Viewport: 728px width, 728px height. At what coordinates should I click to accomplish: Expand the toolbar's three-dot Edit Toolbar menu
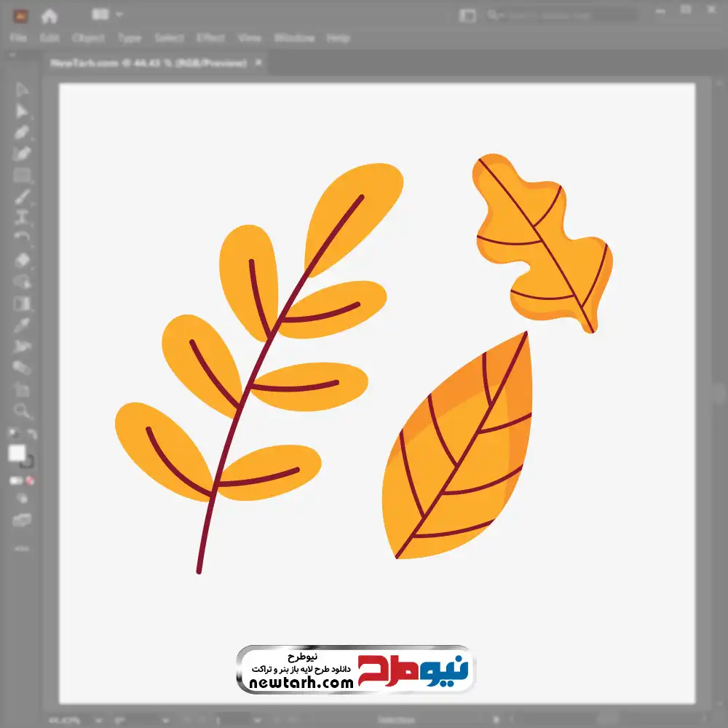point(22,547)
